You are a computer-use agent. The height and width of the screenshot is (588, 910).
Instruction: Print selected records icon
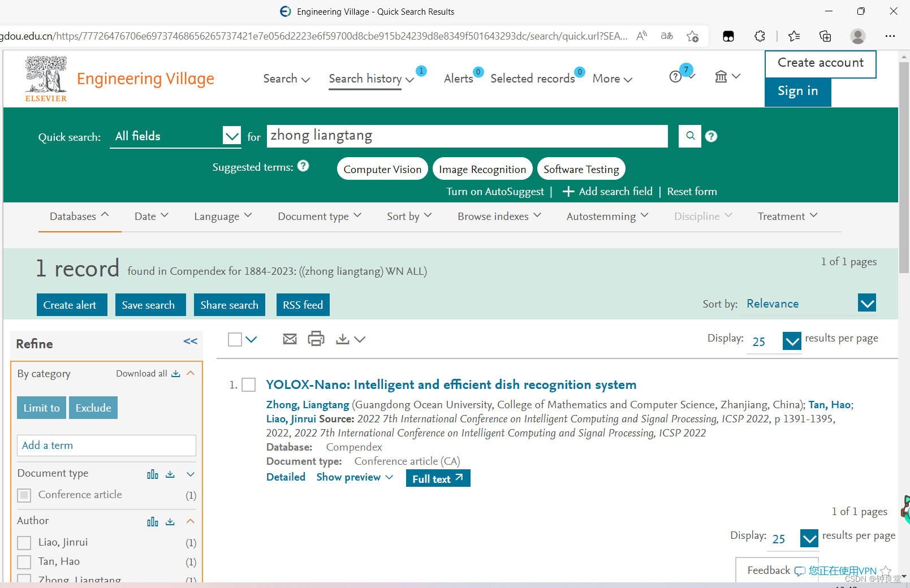[x=316, y=339]
